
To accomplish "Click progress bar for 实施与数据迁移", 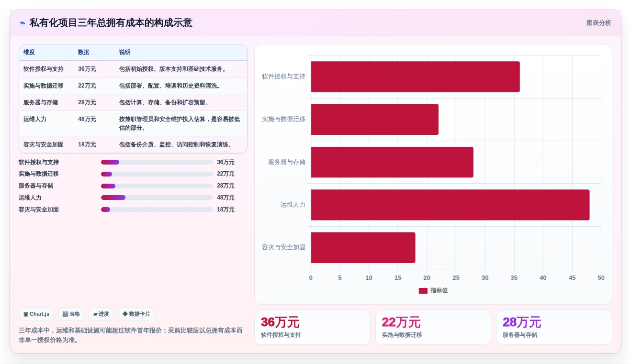I will pyautogui.click(x=157, y=174).
